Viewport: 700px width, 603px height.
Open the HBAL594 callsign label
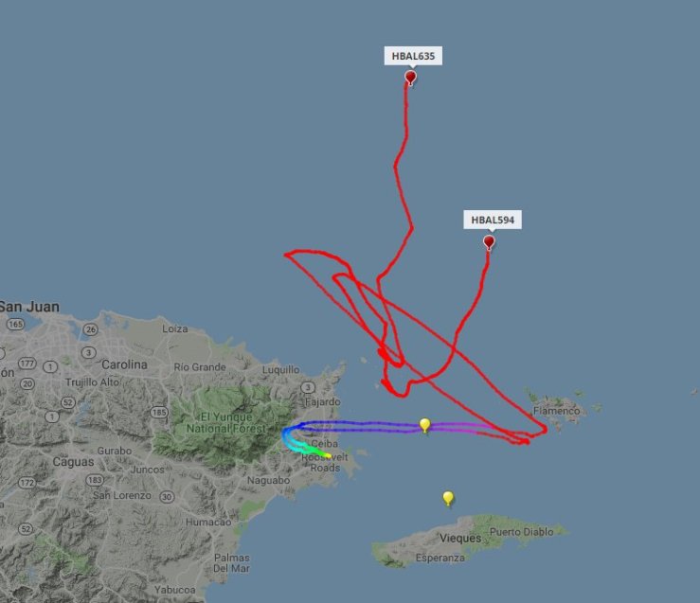click(x=493, y=220)
